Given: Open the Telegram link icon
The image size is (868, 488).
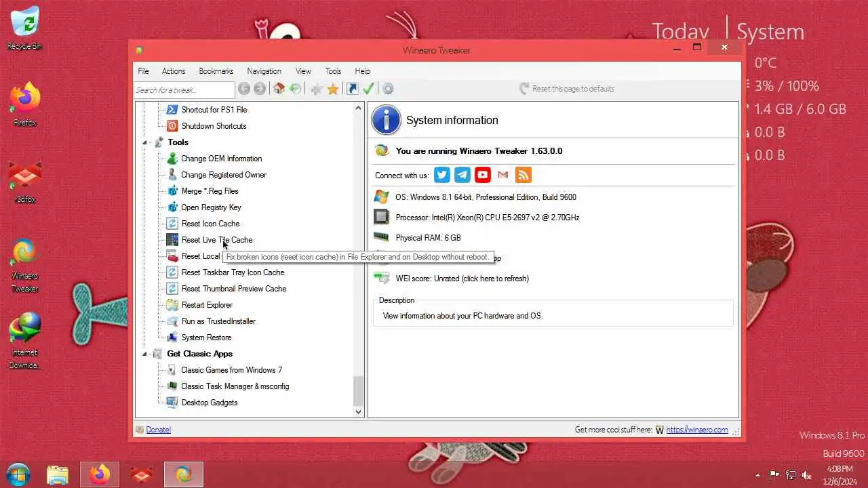Looking at the screenshot, I should [462, 175].
